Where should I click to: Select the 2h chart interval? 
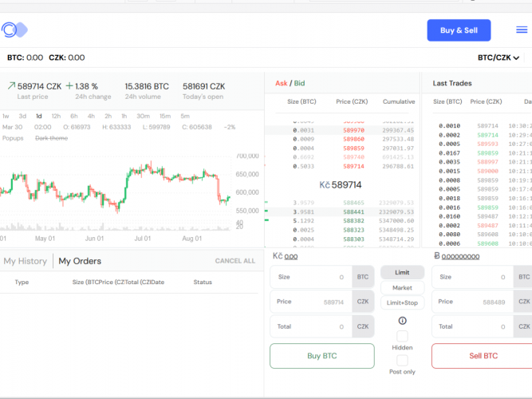(x=108, y=117)
